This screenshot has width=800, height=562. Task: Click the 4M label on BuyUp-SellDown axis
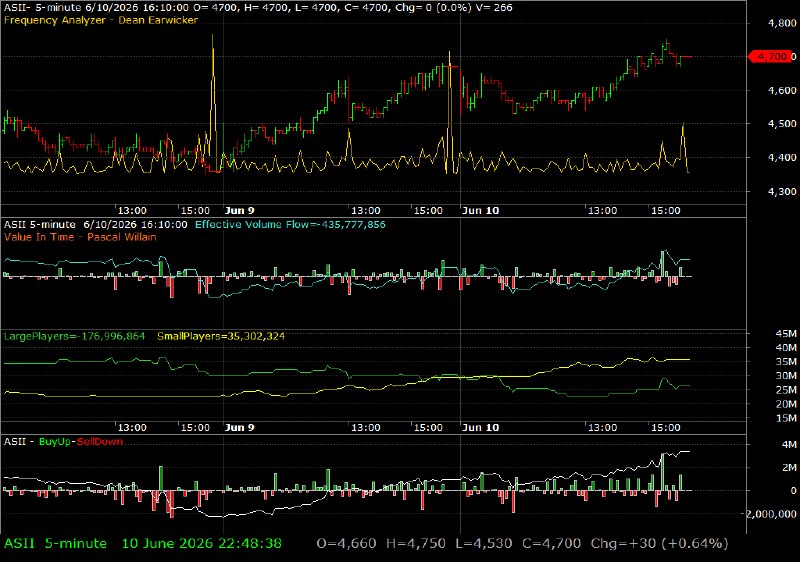(789, 445)
